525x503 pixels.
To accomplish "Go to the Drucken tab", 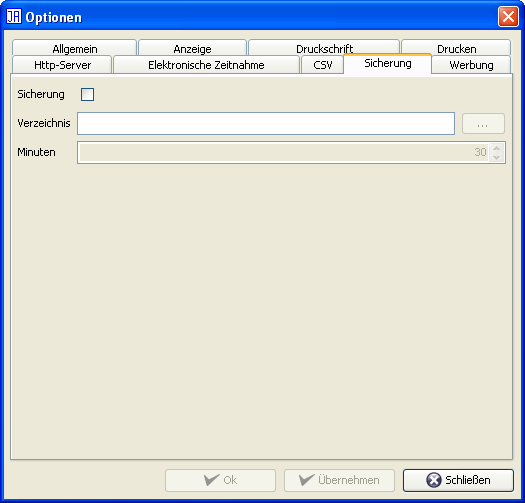I will click(456, 48).
